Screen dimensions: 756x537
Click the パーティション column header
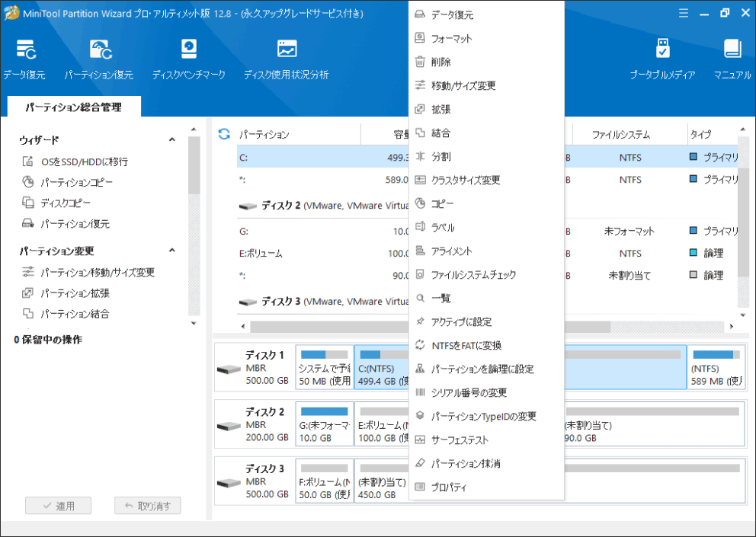(x=299, y=134)
